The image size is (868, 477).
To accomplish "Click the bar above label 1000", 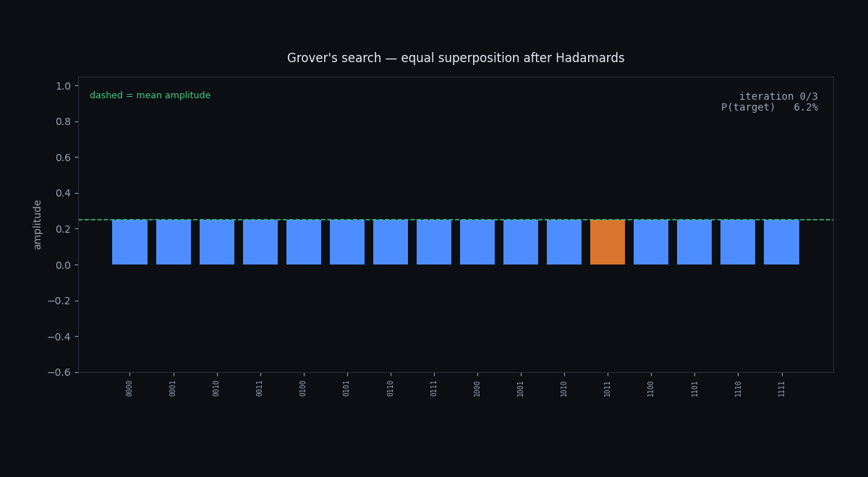I will 477,242.
